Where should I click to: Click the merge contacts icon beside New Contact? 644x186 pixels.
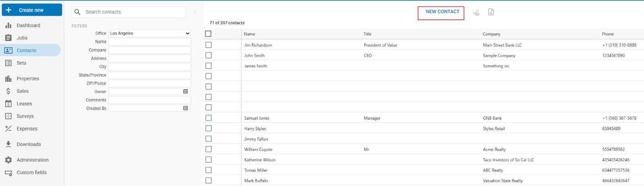[476, 12]
